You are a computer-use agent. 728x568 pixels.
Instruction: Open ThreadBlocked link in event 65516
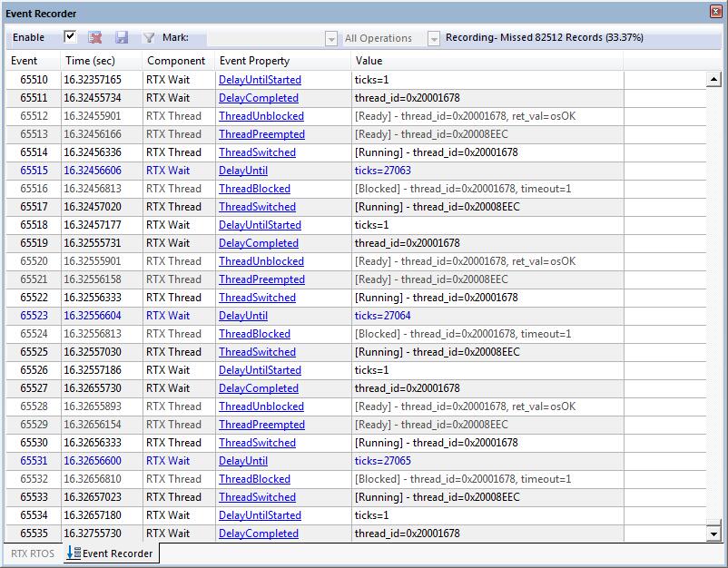click(x=254, y=189)
